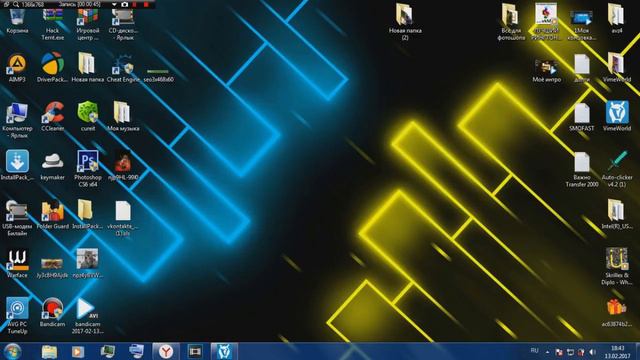Launch CCleaner from the desktop

coord(53,116)
